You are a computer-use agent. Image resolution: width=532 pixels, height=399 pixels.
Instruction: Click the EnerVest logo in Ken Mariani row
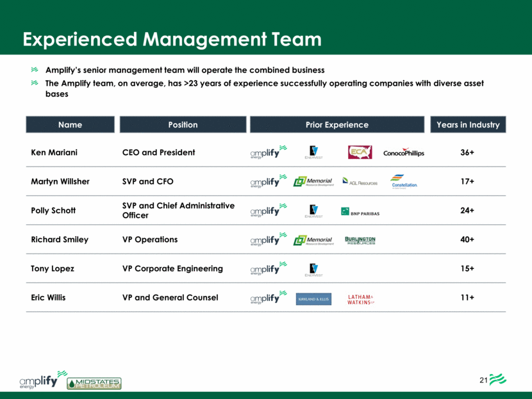(x=314, y=152)
